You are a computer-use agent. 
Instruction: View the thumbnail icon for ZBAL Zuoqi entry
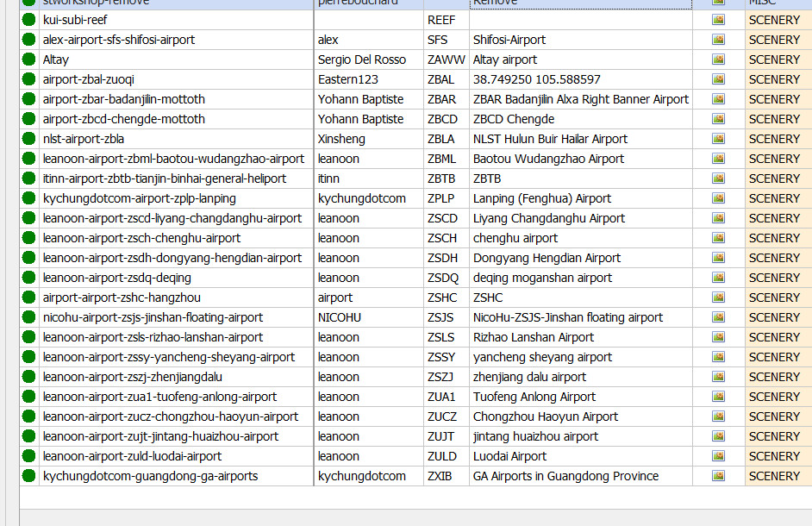718,79
